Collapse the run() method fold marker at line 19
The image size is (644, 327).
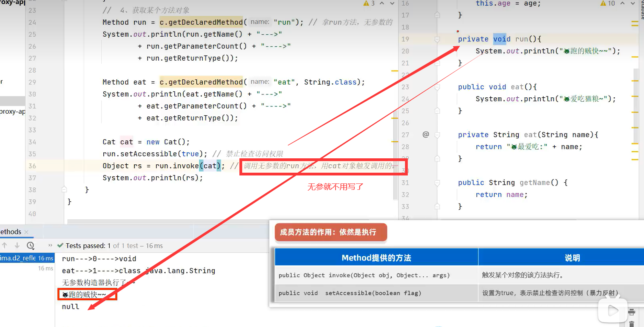click(437, 39)
